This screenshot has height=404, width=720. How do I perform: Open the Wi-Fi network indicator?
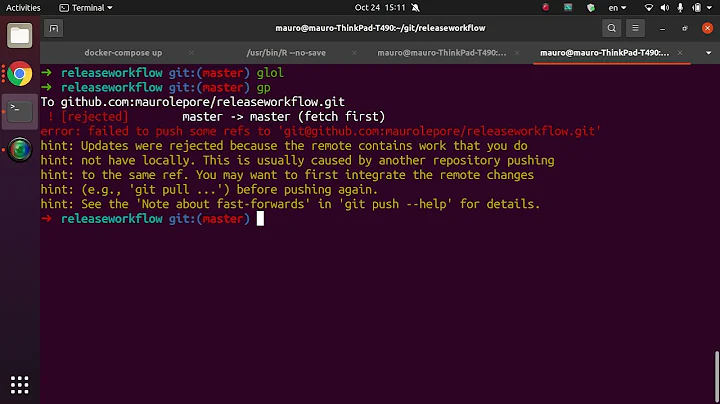[x=648, y=8]
